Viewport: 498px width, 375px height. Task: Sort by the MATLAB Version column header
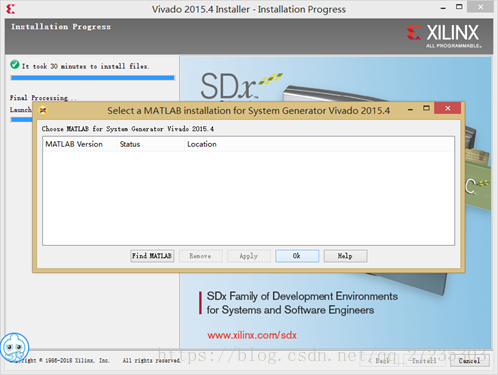coord(80,144)
